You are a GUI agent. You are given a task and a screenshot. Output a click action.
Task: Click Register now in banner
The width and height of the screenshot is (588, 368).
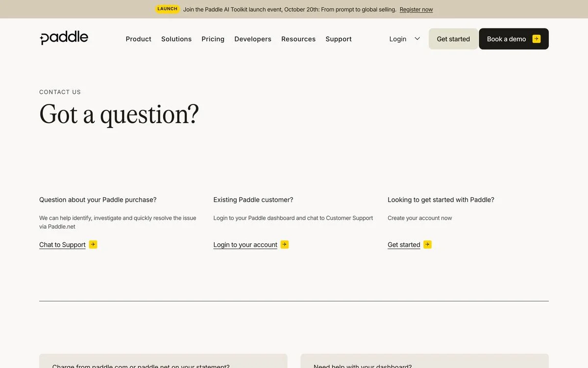pyautogui.click(x=416, y=9)
